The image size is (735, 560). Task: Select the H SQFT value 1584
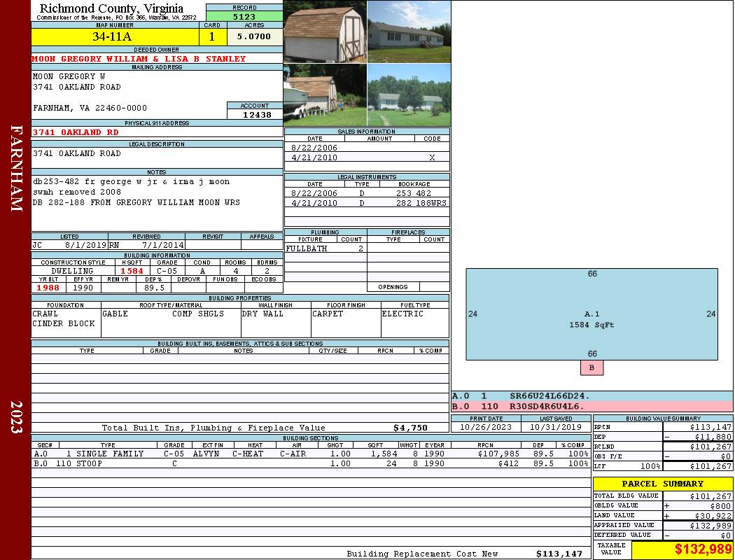tap(132, 271)
